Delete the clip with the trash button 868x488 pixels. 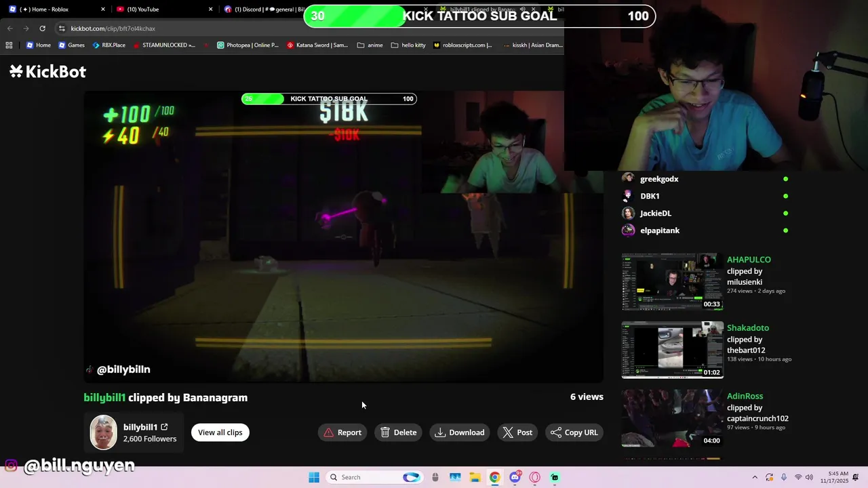[x=398, y=432]
